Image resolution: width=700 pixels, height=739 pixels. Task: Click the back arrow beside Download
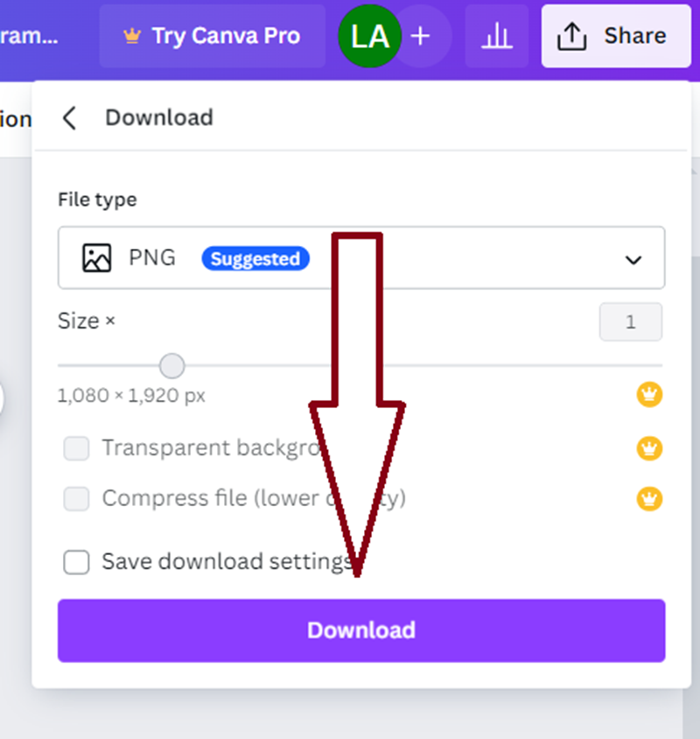[70, 118]
